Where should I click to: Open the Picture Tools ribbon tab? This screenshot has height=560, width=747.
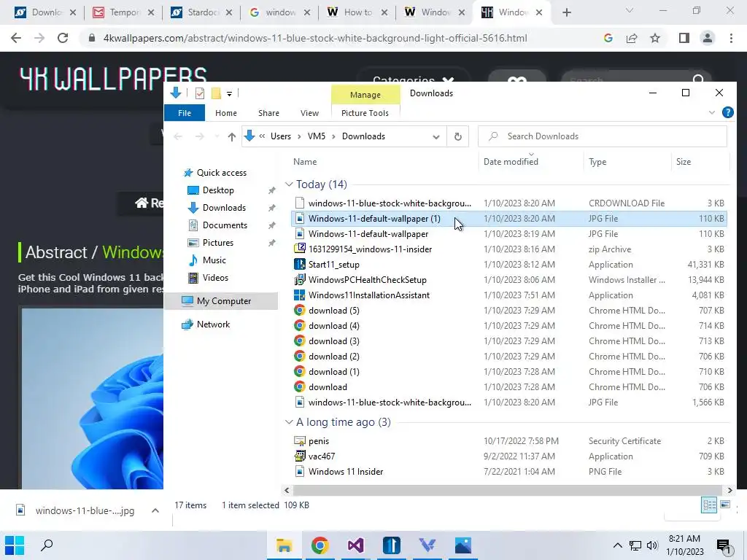(365, 113)
